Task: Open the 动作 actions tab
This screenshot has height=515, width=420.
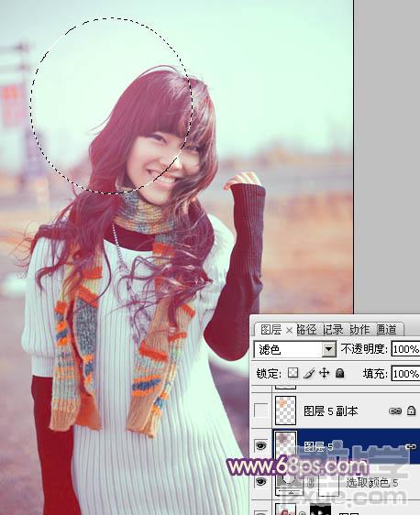Action: point(359,329)
